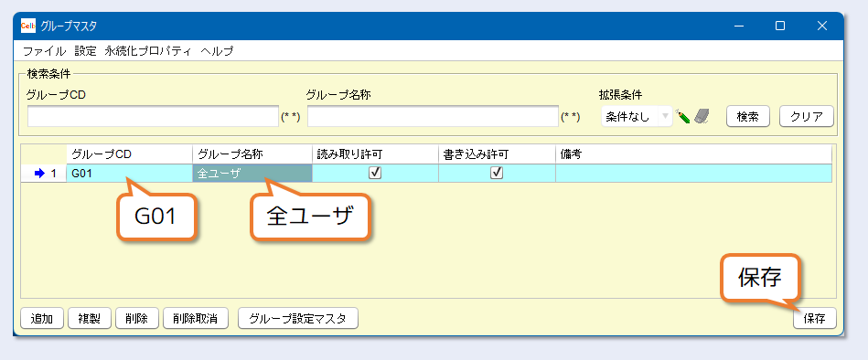This screenshot has width=868, height=360.
Task: Maximize the グループマスタ window
Action: point(780,26)
